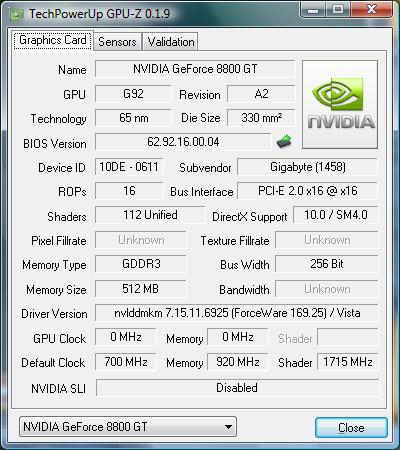Click the 'Bus Interface' label
This screenshot has height=450, width=400.
click(x=202, y=192)
